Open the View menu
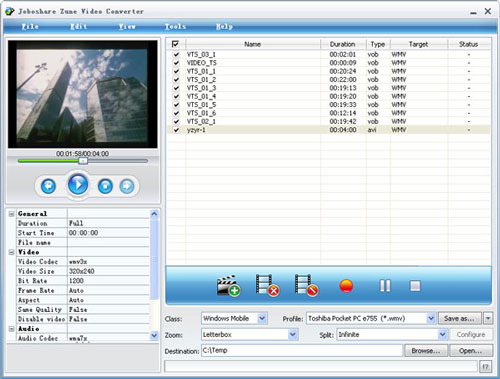 (127, 26)
